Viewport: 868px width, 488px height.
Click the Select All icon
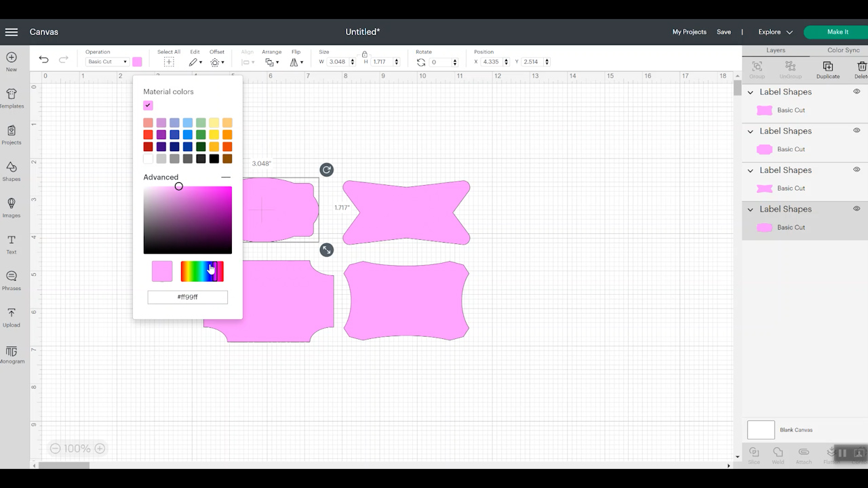[169, 62]
